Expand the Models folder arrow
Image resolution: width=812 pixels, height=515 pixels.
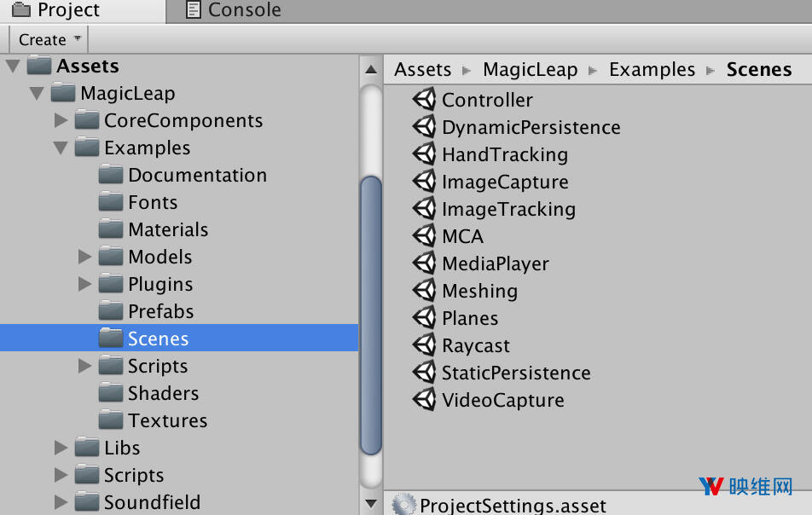[84, 257]
